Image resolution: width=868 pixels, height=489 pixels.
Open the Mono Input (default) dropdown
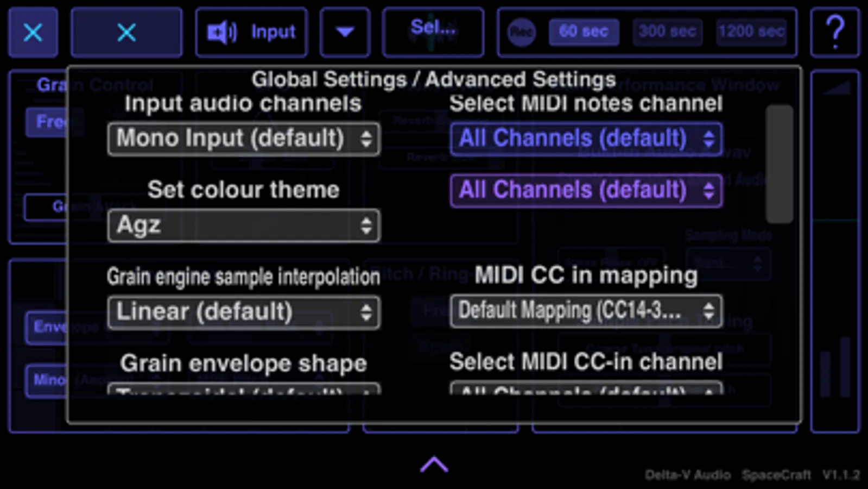click(244, 139)
